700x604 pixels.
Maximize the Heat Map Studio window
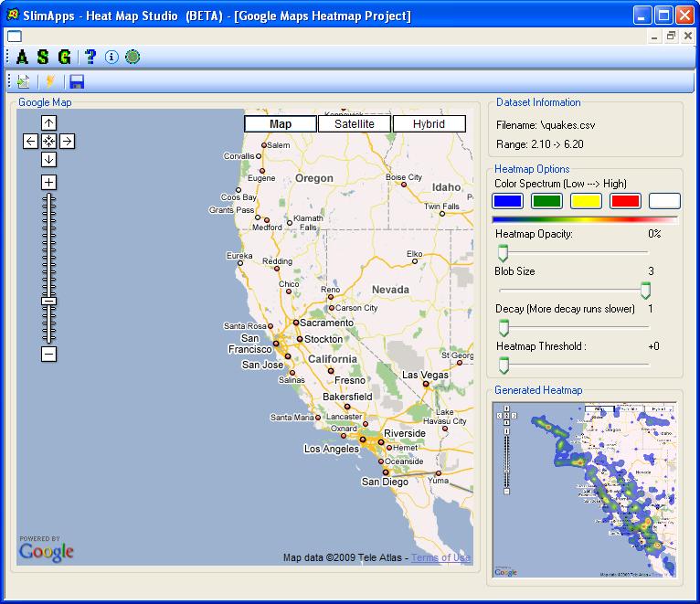tap(663, 16)
